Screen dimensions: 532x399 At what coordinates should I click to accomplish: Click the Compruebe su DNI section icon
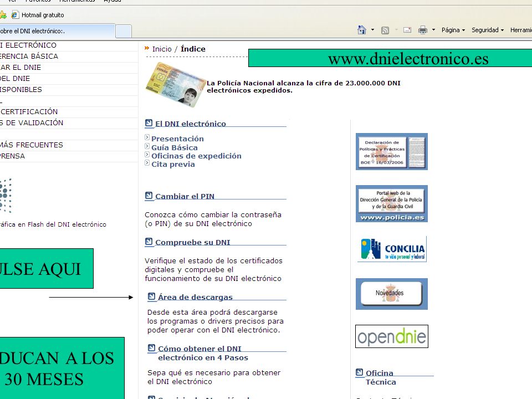point(149,242)
